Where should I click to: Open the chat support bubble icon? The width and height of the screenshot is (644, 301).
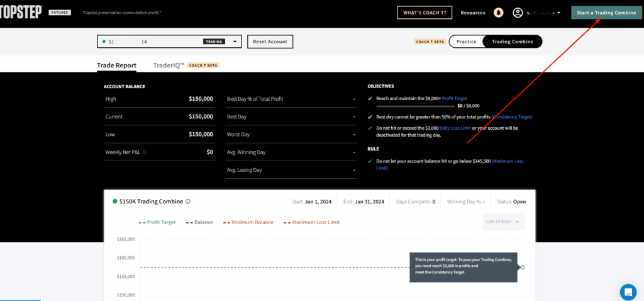(628, 292)
